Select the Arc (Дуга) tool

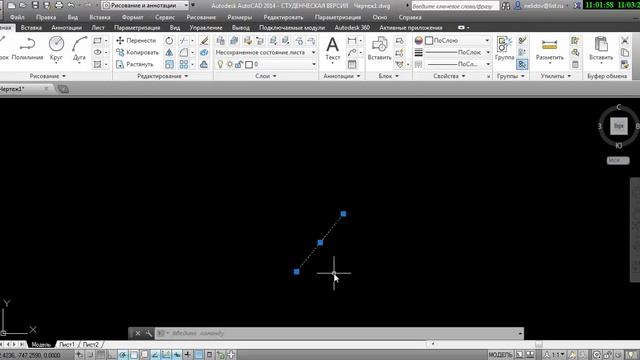pyautogui.click(x=79, y=49)
